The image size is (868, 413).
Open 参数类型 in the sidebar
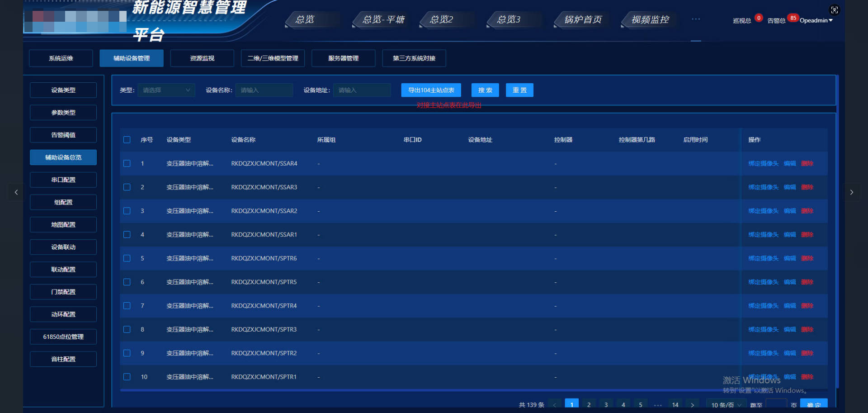[63, 113]
